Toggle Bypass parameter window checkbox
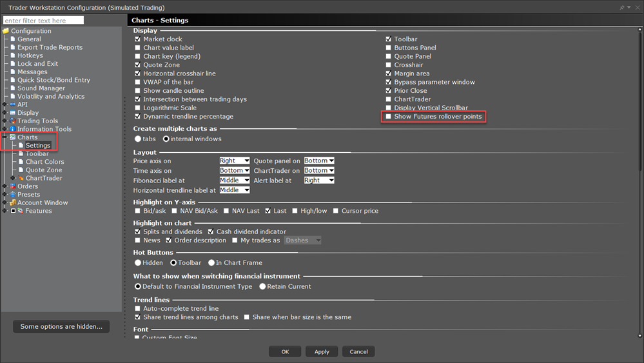Viewport: 644px width, 363px height. [x=389, y=82]
